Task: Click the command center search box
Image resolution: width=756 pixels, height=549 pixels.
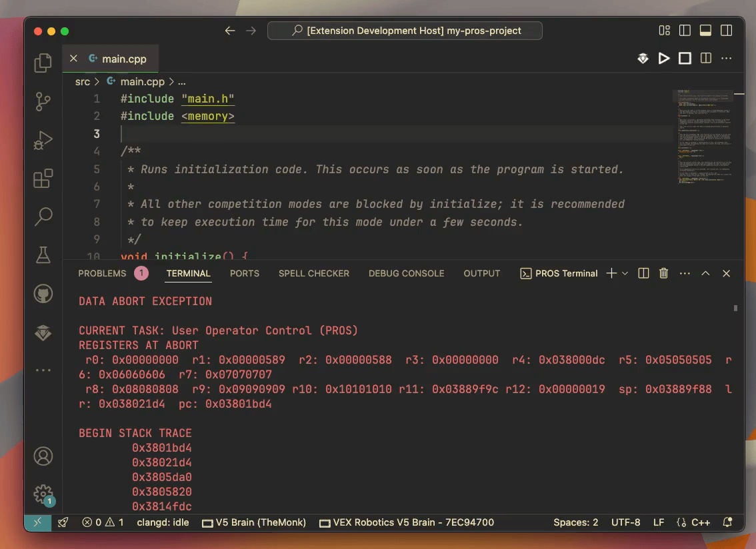Action: tap(405, 31)
